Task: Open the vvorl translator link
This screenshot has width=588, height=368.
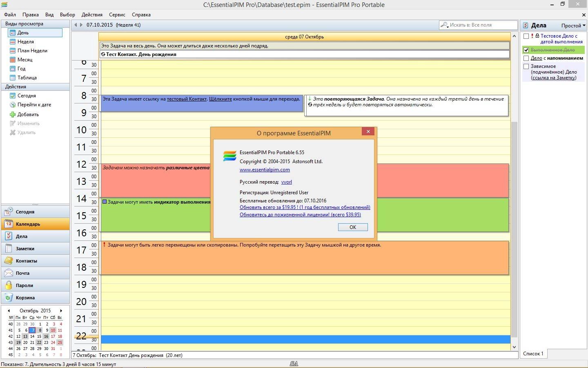Action: 287,182
